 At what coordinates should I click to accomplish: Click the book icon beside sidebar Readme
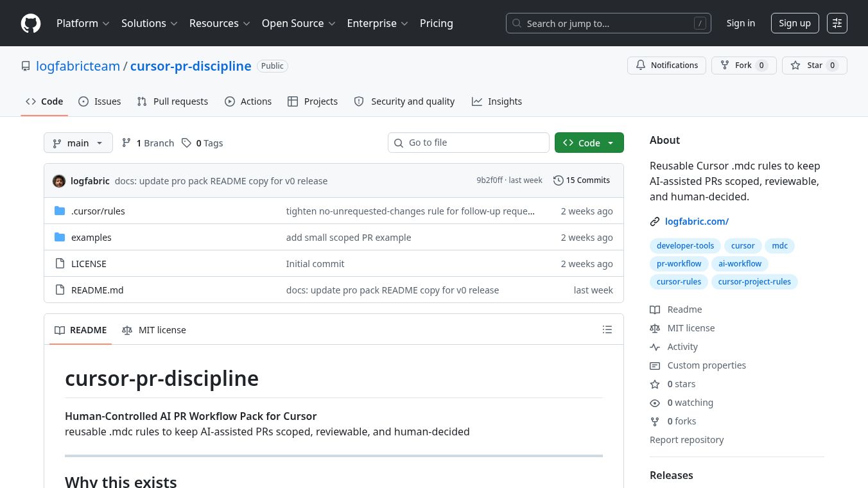tap(655, 309)
